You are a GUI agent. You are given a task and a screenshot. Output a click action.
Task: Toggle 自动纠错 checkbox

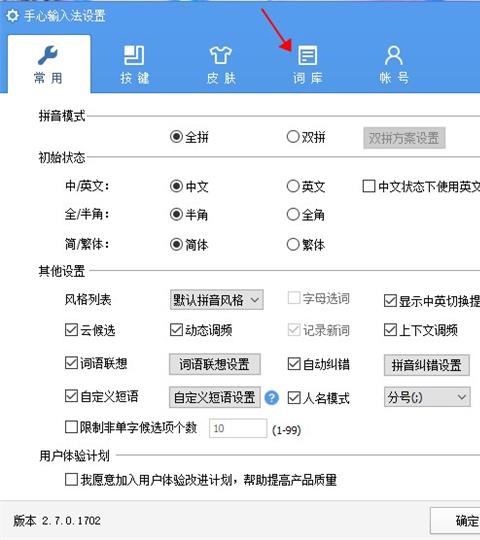(294, 364)
